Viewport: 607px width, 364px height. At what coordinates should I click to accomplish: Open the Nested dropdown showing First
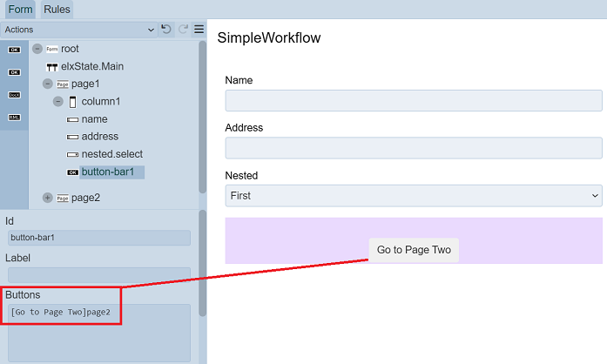(414, 196)
